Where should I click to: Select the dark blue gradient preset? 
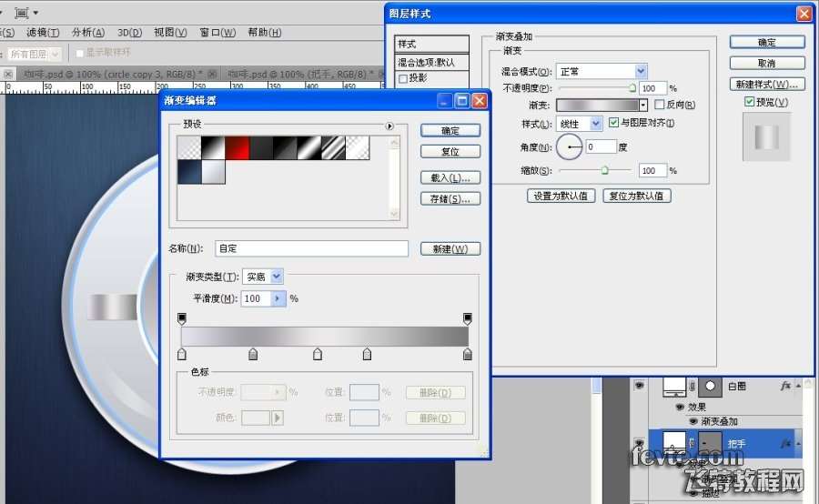coord(188,172)
